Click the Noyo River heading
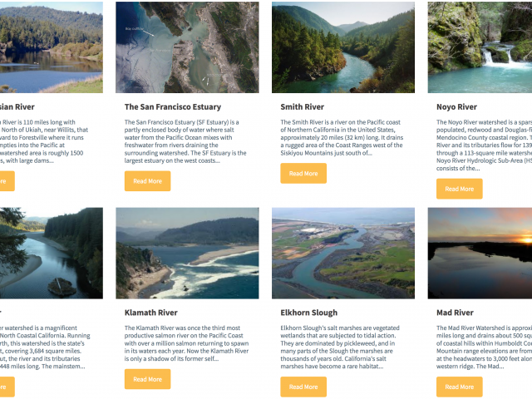This screenshot has height=399, width=532. tap(456, 107)
